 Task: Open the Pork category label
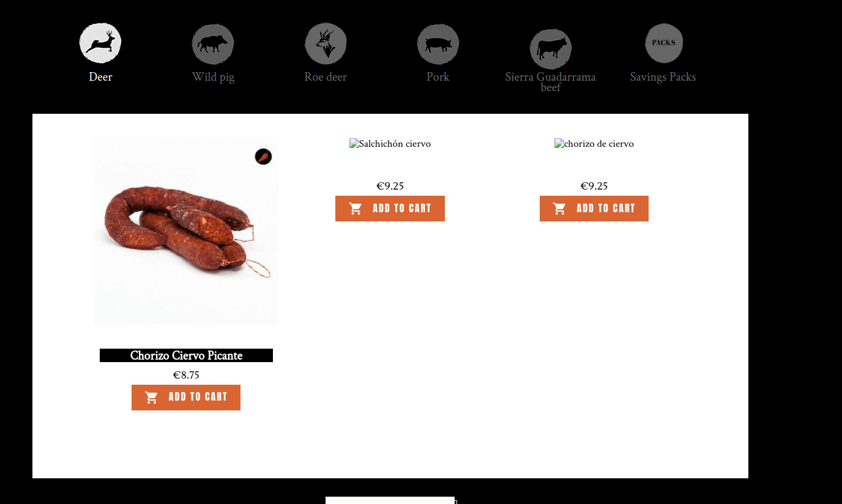click(x=438, y=77)
